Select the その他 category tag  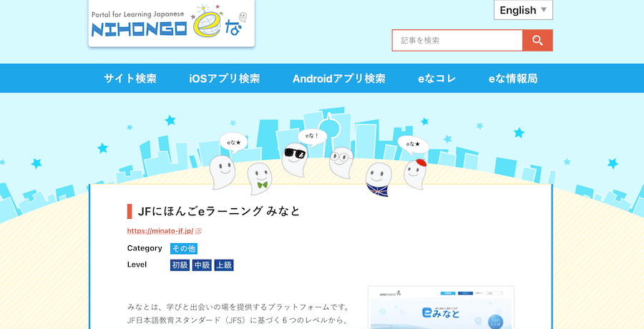[x=184, y=248]
